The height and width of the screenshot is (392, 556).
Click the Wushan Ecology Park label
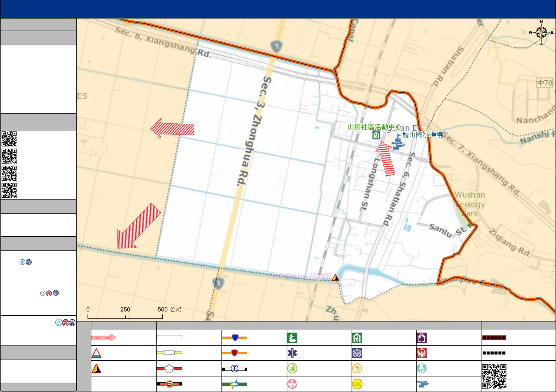pyautogui.click(x=470, y=204)
